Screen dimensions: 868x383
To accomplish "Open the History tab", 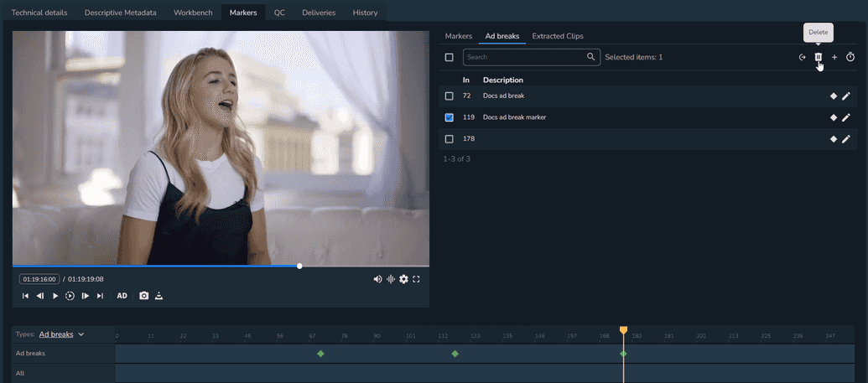I will click(x=366, y=13).
